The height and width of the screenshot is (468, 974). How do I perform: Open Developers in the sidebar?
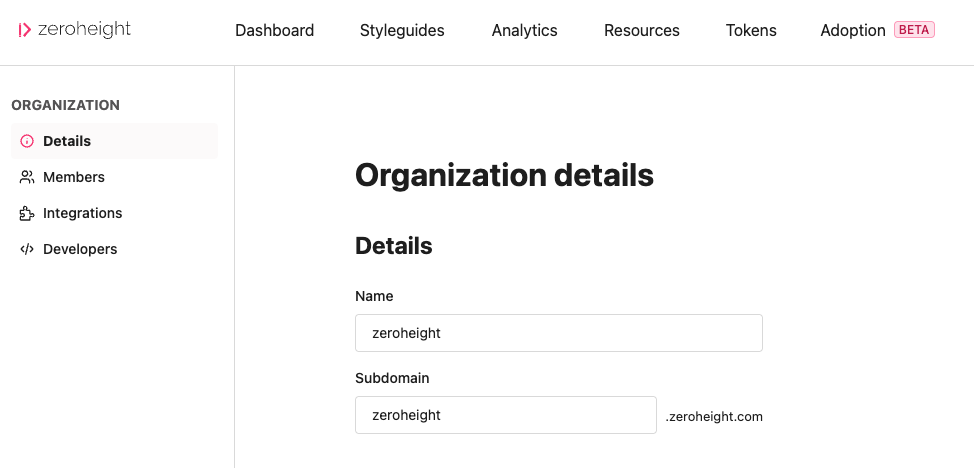pyautogui.click(x=80, y=249)
